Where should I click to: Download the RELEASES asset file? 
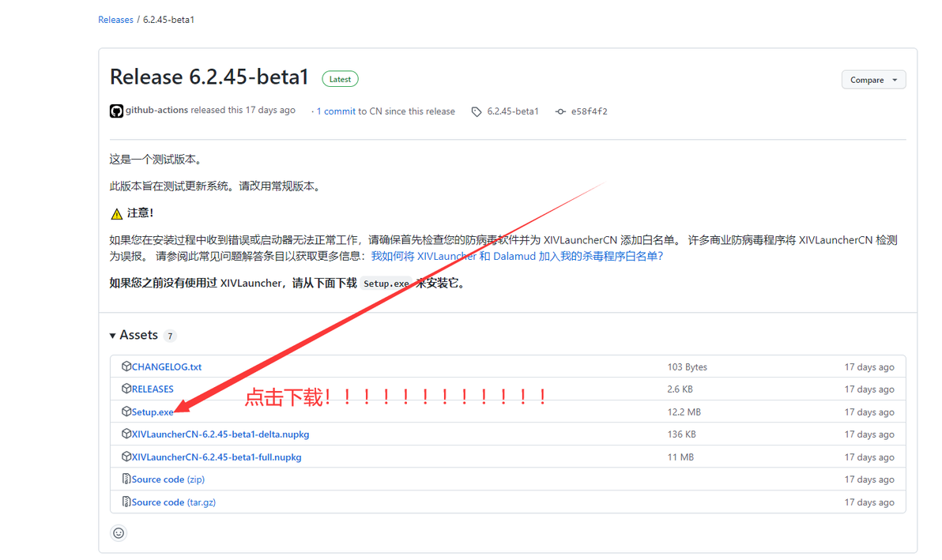tap(153, 389)
